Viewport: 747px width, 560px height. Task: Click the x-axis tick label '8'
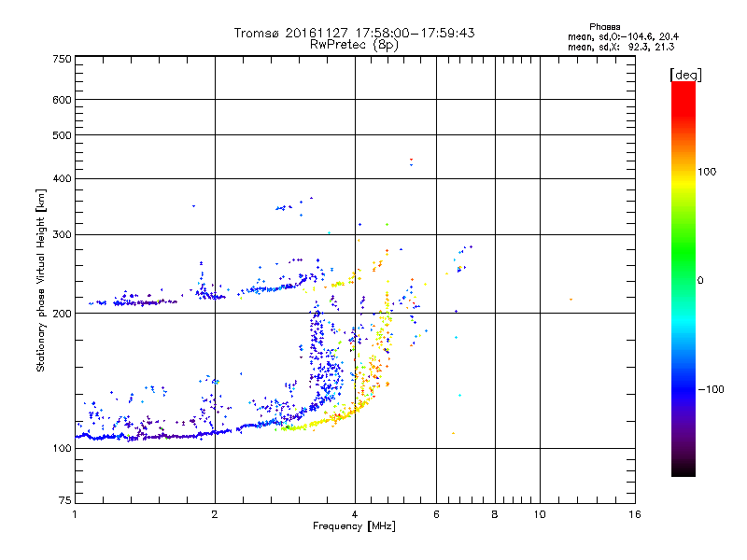495,514
